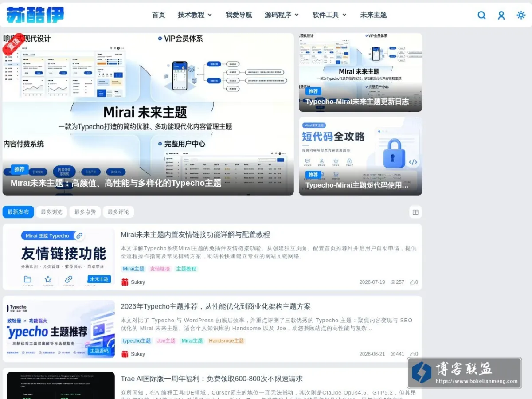The height and width of the screenshot is (399, 532).
Task: Click 主题源码 category badge on thumbnail
Action: tap(99, 351)
